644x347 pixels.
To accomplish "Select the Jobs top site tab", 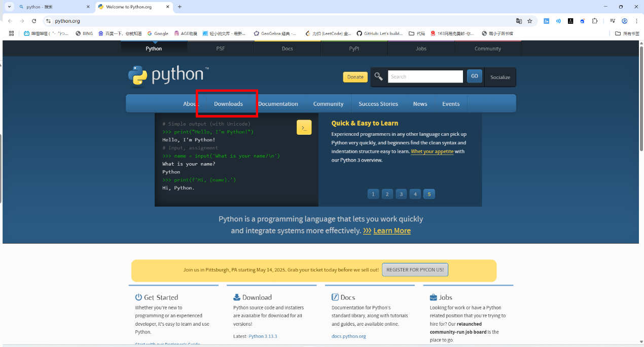I will (421, 49).
